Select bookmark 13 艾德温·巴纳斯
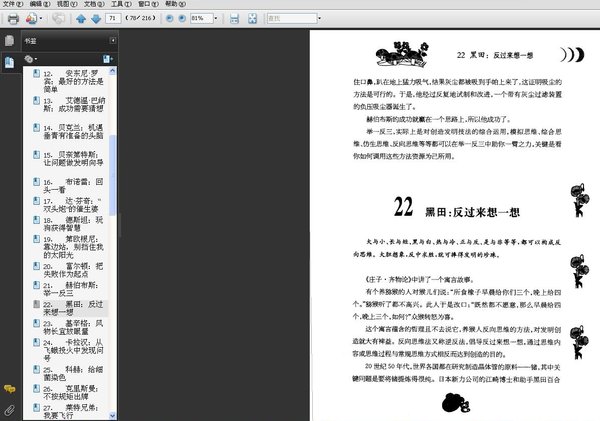The height and width of the screenshot is (421, 600). [74, 104]
